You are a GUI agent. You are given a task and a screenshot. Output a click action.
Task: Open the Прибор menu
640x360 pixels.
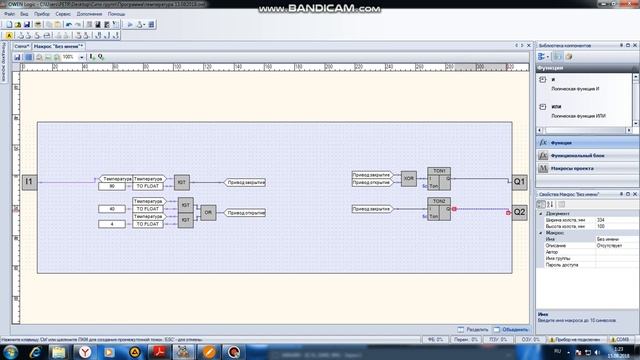(42, 14)
